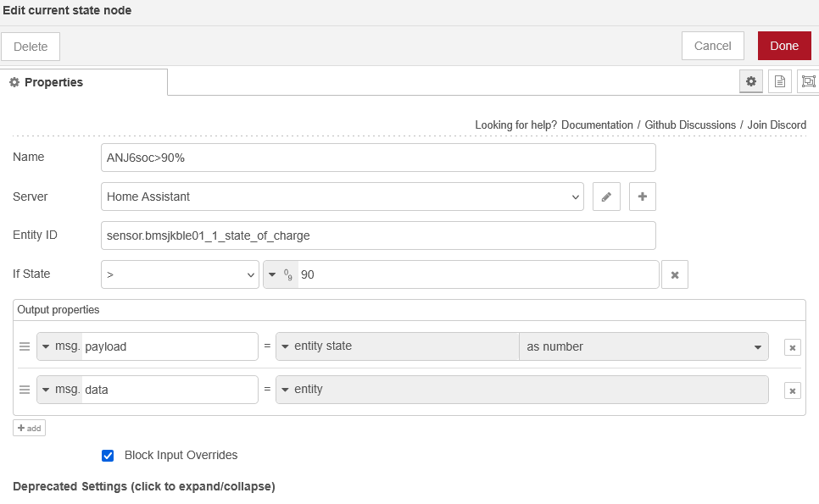
Task: Change value type of entity state field
Action: click(x=286, y=346)
